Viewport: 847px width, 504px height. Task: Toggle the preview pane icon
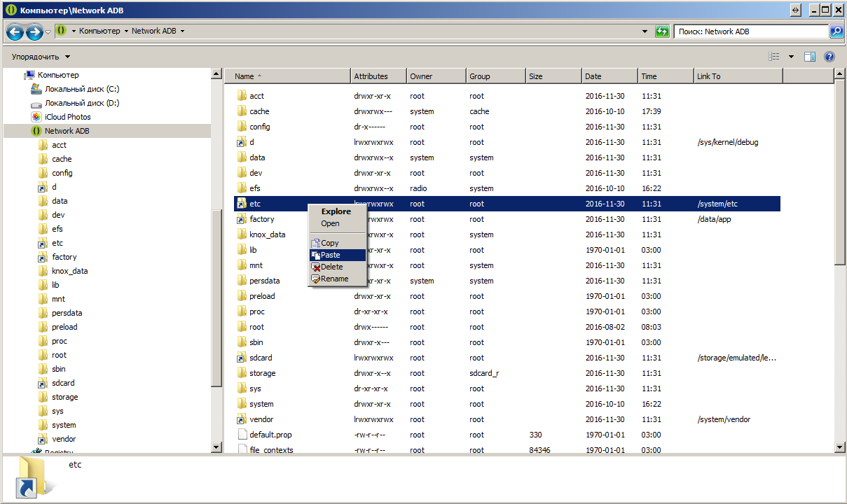pyautogui.click(x=810, y=57)
